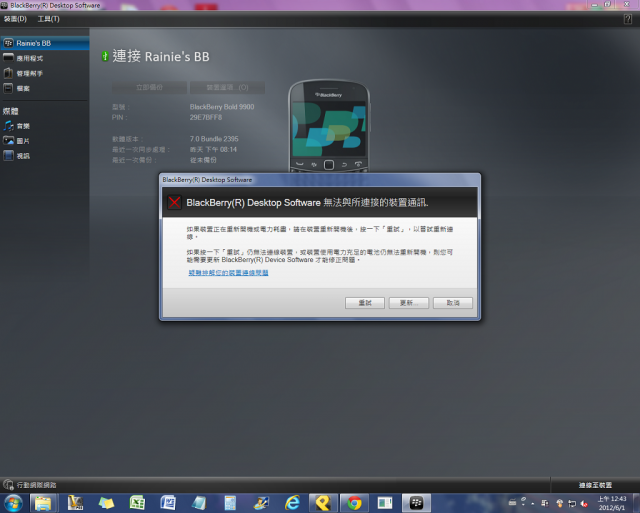
Task: Open Sticky Notes from taskbar
Action: tap(106, 503)
